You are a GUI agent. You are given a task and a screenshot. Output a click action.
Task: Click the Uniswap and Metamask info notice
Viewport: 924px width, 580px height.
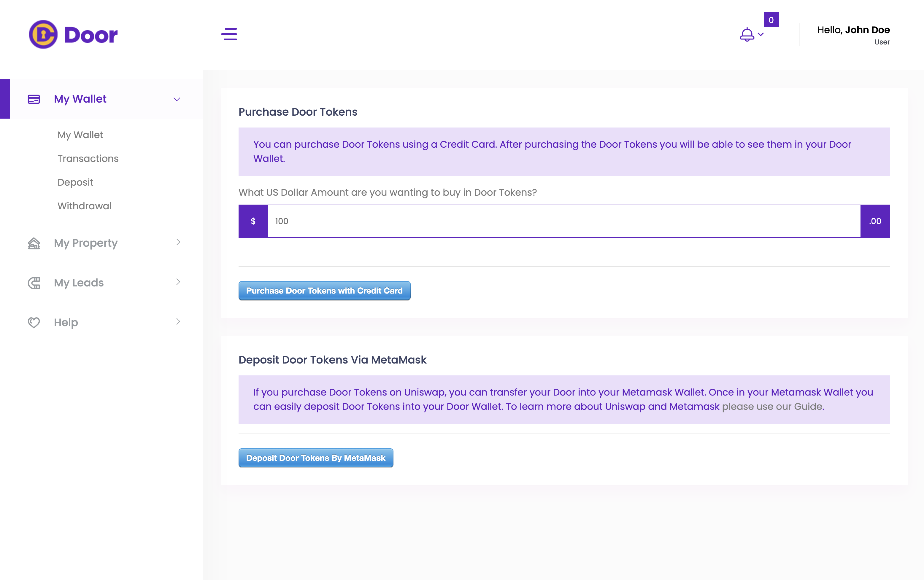[564, 400]
